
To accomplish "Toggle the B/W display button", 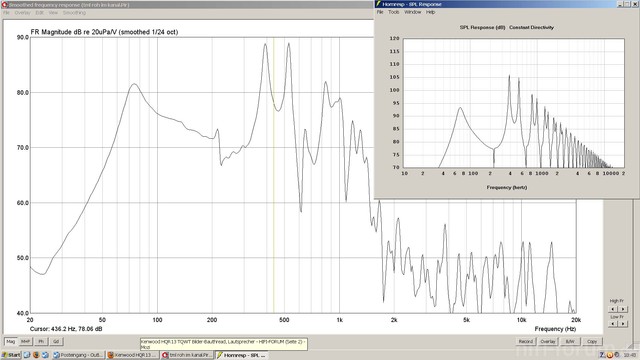I will (x=570, y=341).
